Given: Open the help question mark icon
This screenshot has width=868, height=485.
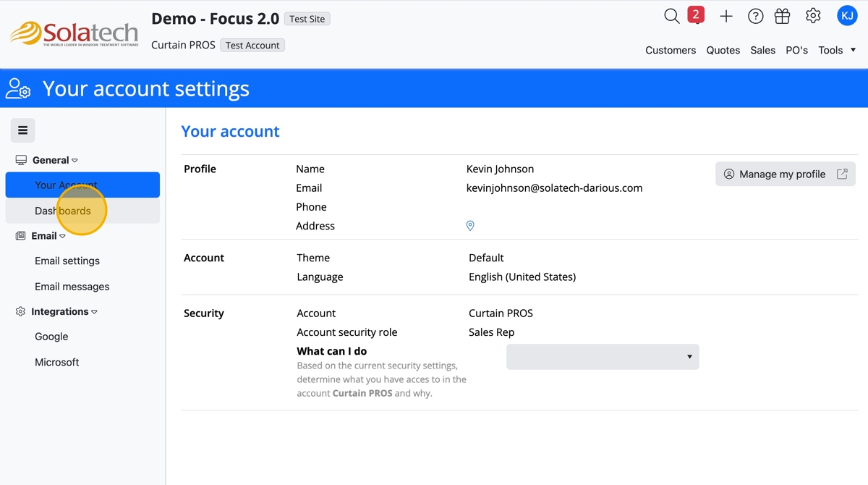Looking at the screenshot, I should 755,16.
